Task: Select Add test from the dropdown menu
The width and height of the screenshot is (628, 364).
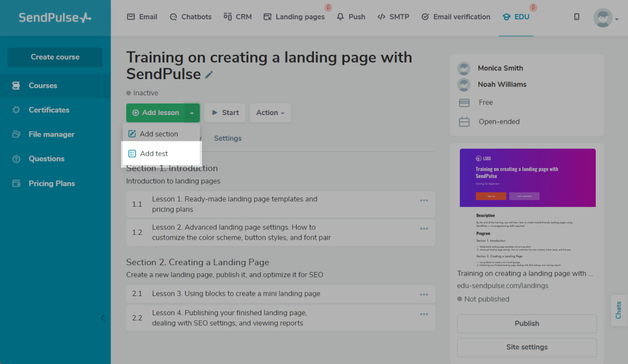Action: [154, 154]
